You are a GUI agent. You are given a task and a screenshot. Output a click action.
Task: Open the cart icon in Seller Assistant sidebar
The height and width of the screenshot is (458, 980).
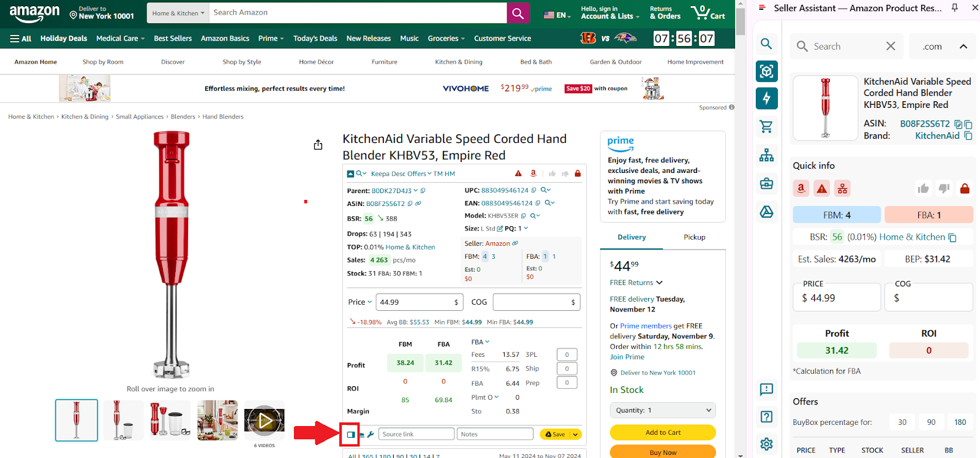click(x=766, y=127)
